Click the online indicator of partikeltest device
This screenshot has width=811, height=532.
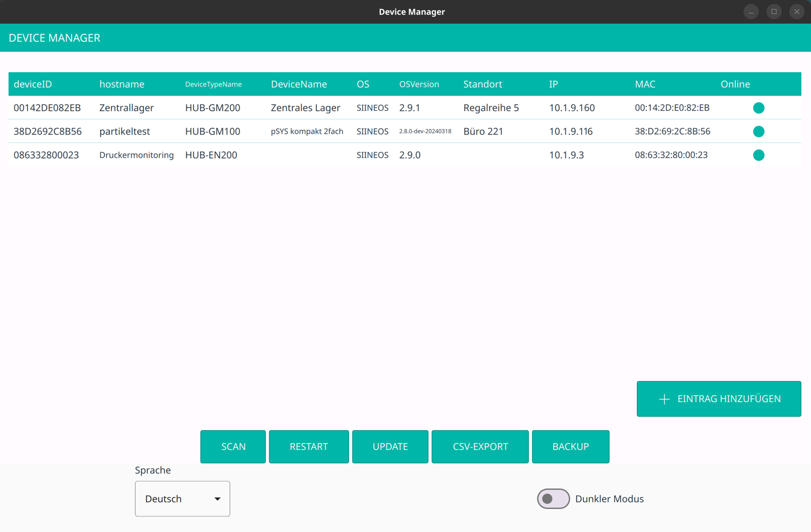tap(758, 132)
